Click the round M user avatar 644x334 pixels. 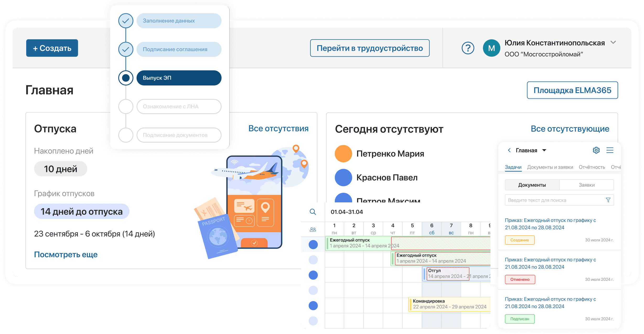point(491,48)
